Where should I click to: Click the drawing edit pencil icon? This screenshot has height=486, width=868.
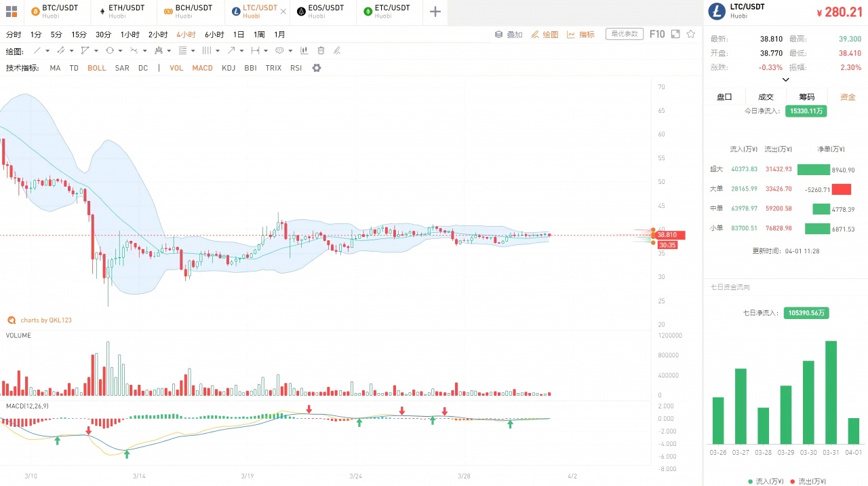[337, 50]
